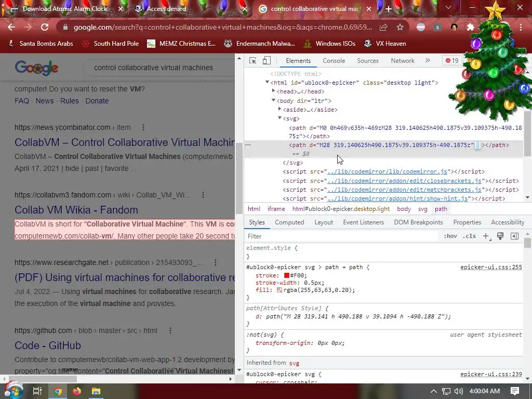
Task: Click the rgba fill color swatch
Action: click(279, 290)
